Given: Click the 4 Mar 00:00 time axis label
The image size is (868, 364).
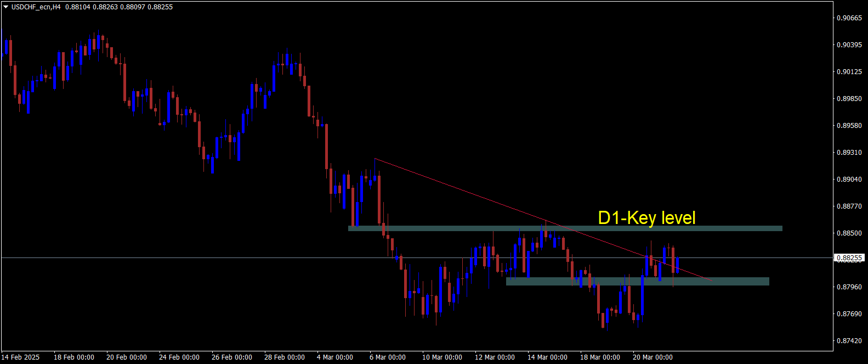Looking at the screenshot, I should (335, 357).
